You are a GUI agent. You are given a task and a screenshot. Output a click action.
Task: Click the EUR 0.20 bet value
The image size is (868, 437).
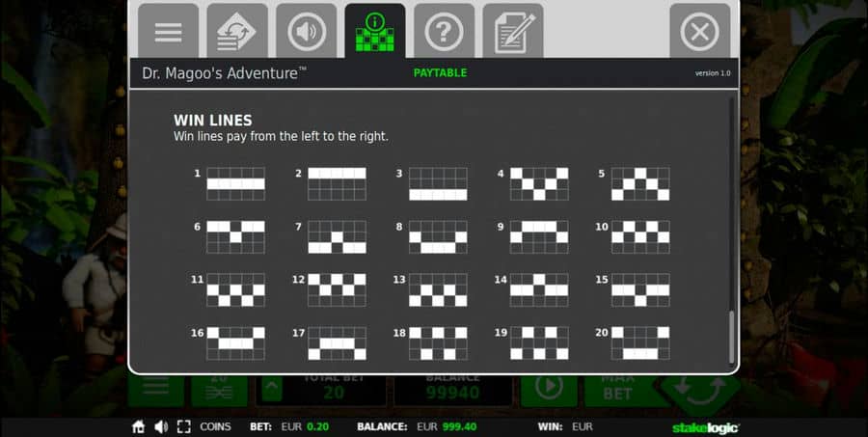305,427
